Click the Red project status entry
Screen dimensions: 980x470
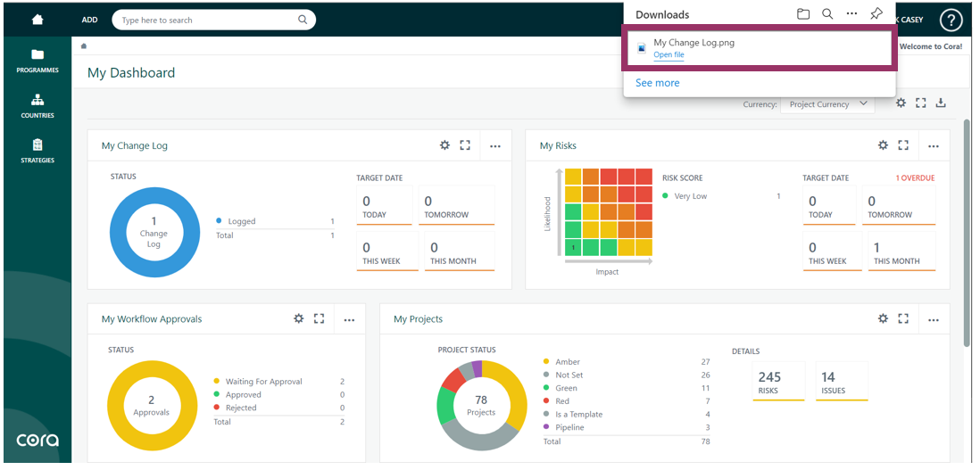[x=627, y=400]
